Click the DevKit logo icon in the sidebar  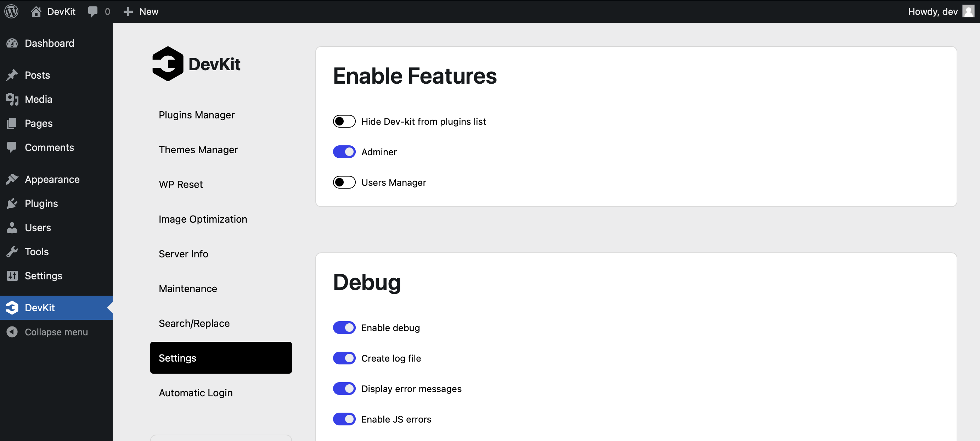[12, 307]
